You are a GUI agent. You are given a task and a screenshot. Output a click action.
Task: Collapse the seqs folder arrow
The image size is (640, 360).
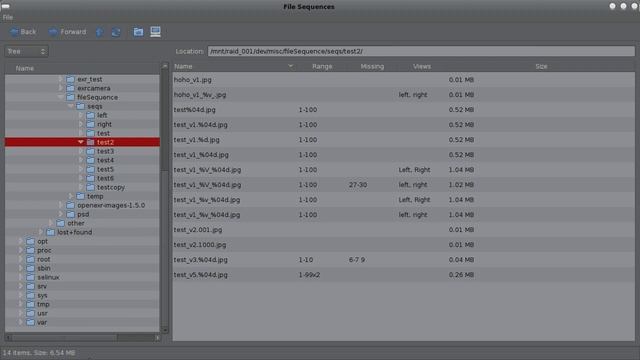tap(71, 106)
